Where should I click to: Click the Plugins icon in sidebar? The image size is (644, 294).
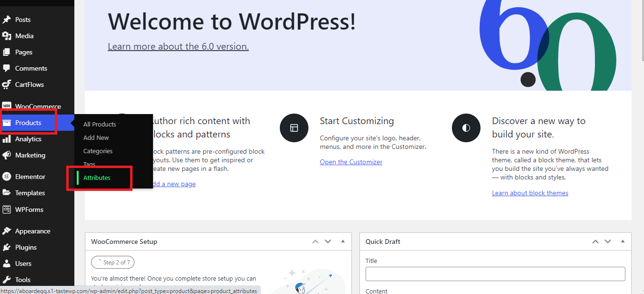click(7, 247)
